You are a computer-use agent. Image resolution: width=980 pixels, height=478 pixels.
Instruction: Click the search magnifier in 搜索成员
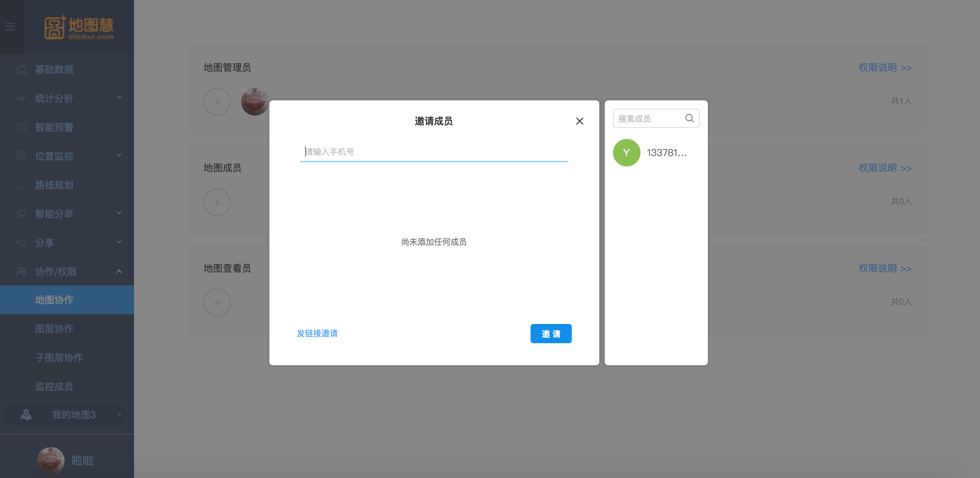pos(689,118)
